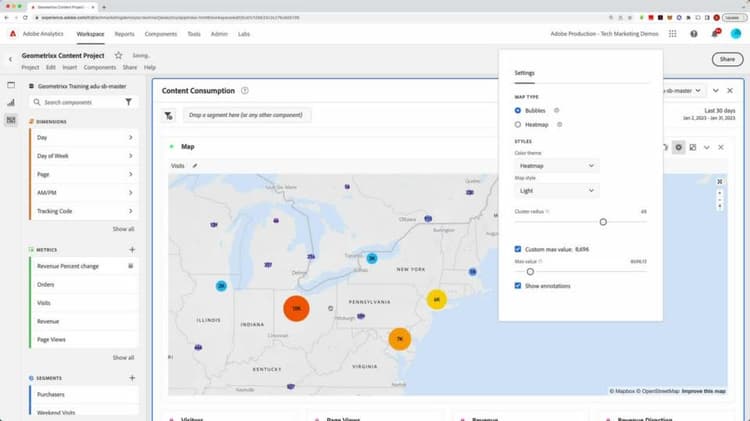Click the Share button
Image resolution: width=750 pixels, height=421 pixels.
(727, 60)
